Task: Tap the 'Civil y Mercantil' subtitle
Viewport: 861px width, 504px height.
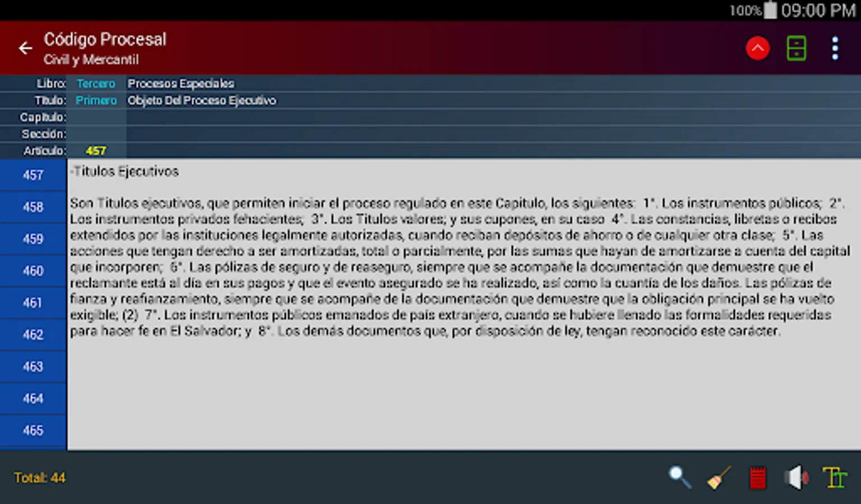Action: pos(91,59)
